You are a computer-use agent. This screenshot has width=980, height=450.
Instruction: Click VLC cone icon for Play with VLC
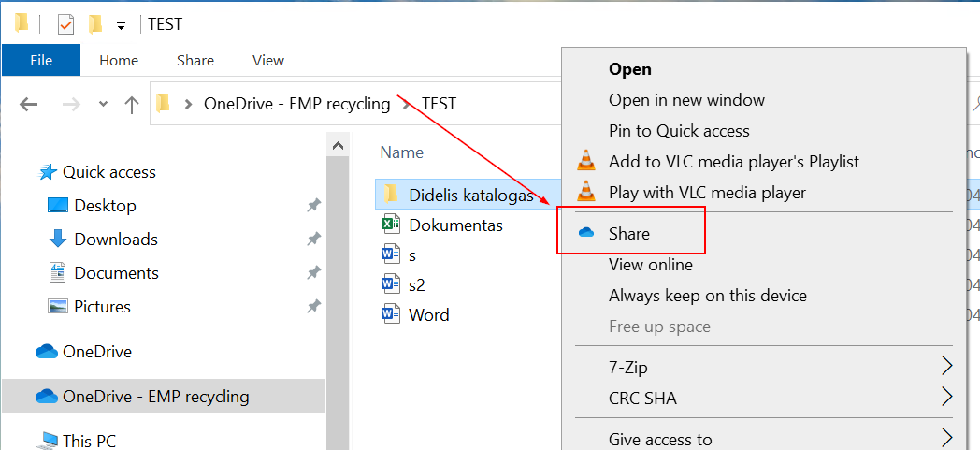pyautogui.click(x=586, y=193)
